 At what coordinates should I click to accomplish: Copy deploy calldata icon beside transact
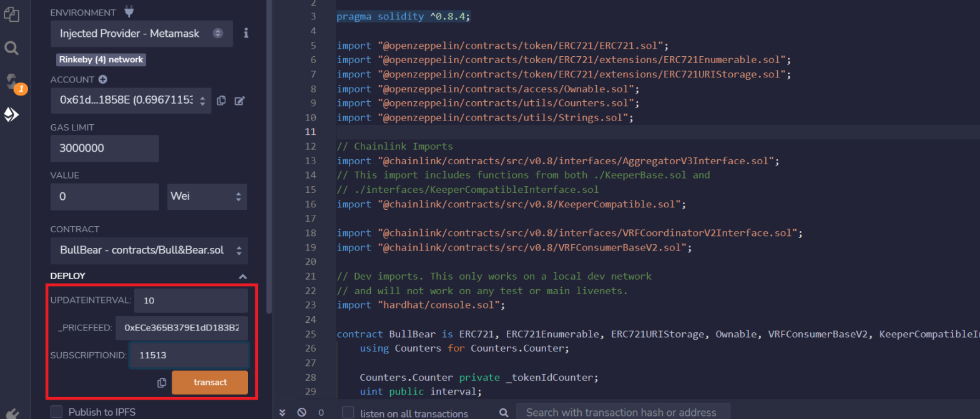click(162, 383)
